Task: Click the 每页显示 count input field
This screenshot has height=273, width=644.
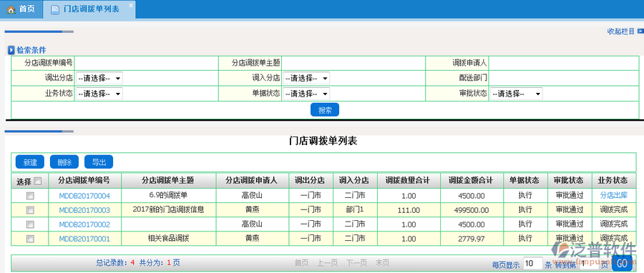Action: click(x=532, y=263)
